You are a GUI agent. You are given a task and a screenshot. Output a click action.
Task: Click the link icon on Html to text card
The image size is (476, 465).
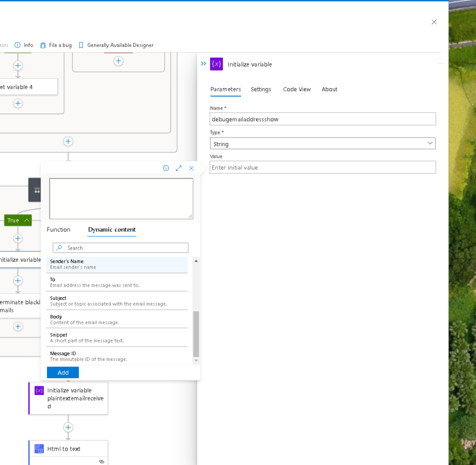pyautogui.click(x=102, y=461)
